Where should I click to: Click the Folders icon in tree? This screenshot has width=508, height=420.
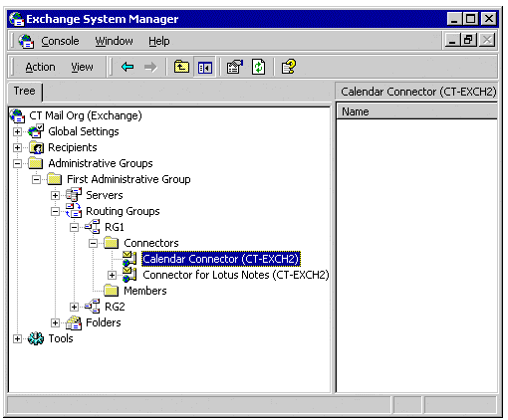[x=74, y=322]
